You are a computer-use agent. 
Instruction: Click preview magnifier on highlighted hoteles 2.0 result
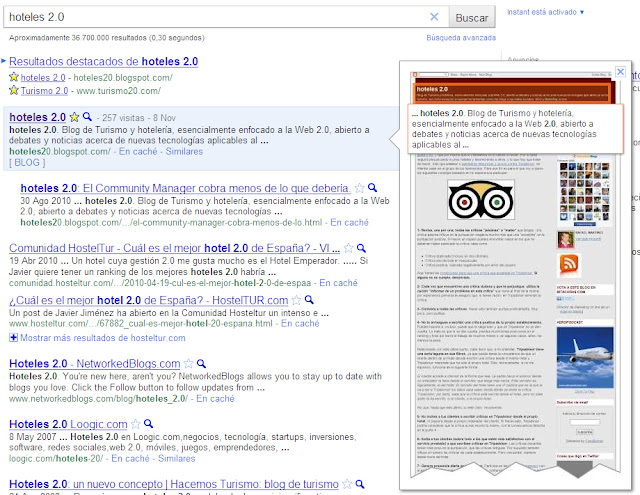click(87, 117)
